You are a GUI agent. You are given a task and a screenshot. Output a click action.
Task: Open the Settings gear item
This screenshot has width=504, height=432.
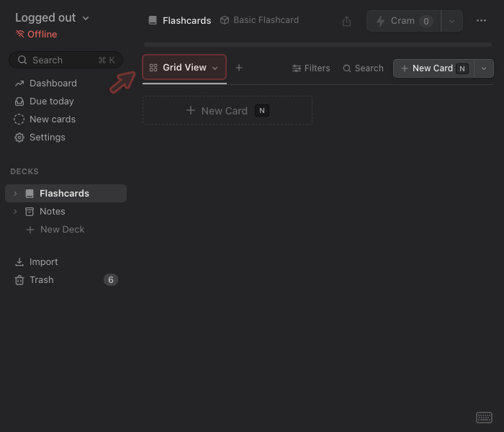point(47,138)
